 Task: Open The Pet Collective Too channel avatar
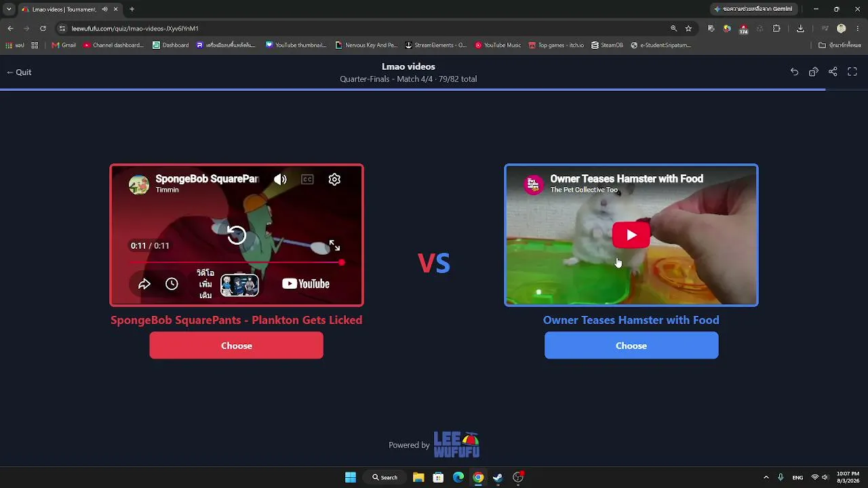[x=534, y=184]
